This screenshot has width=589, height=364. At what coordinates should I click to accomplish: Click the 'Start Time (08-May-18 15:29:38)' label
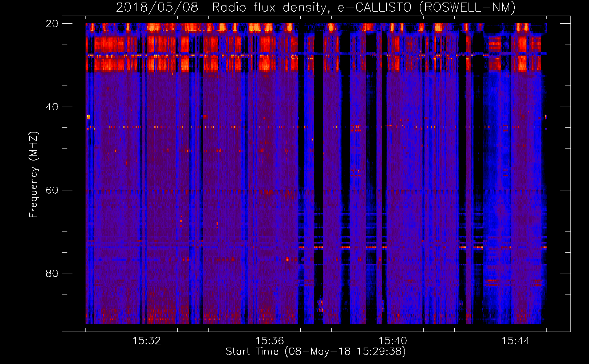(x=316, y=352)
